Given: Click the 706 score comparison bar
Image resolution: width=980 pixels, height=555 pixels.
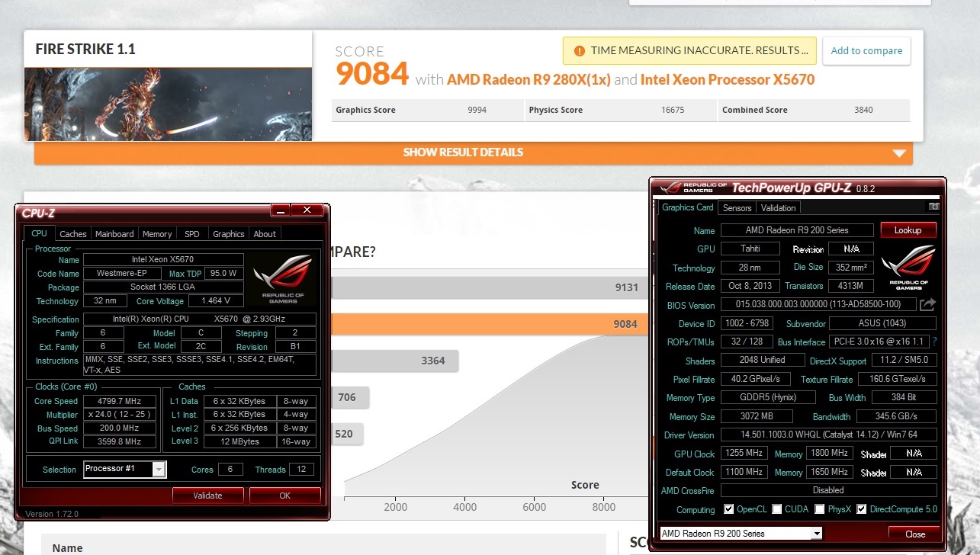Looking at the screenshot, I should click(x=349, y=397).
